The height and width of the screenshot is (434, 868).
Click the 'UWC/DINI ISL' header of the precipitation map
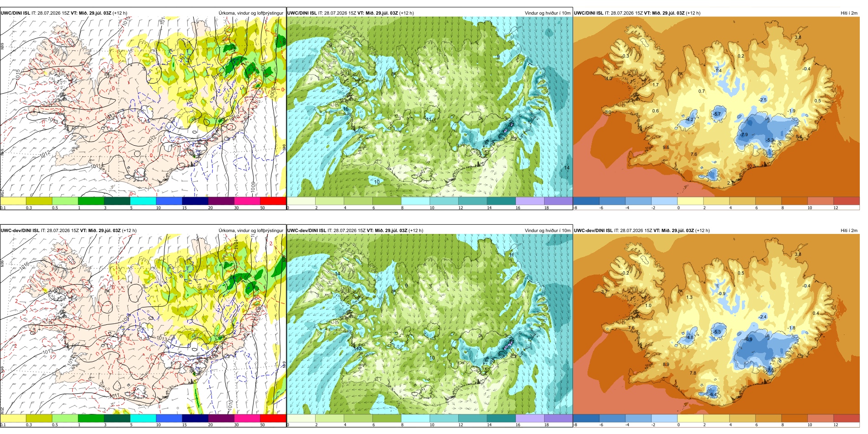pyautogui.click(x=15, y=13)
